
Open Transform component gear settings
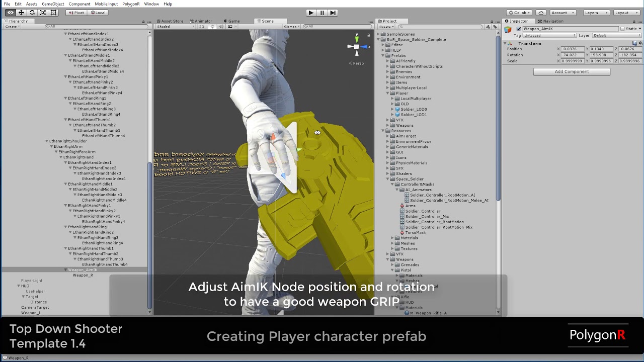[640, 43]
